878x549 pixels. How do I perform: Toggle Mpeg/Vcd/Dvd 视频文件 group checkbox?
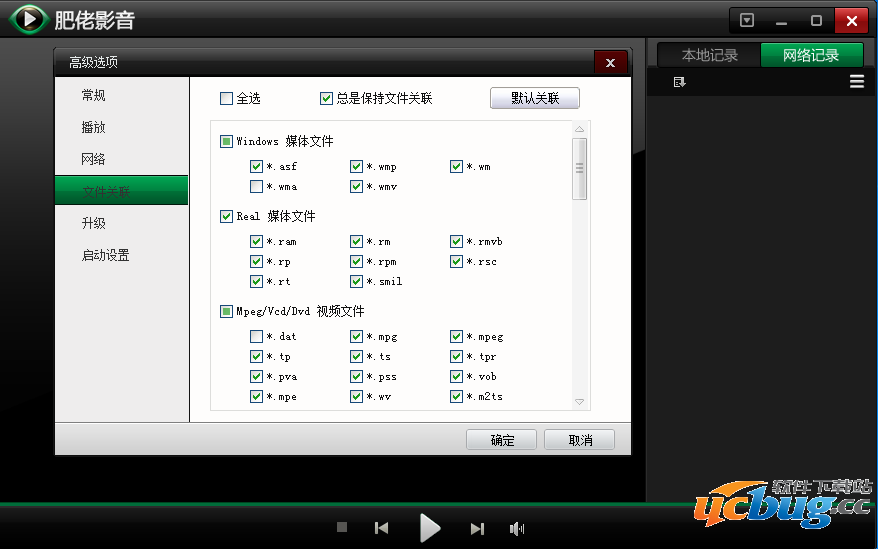tap(226, 311)
